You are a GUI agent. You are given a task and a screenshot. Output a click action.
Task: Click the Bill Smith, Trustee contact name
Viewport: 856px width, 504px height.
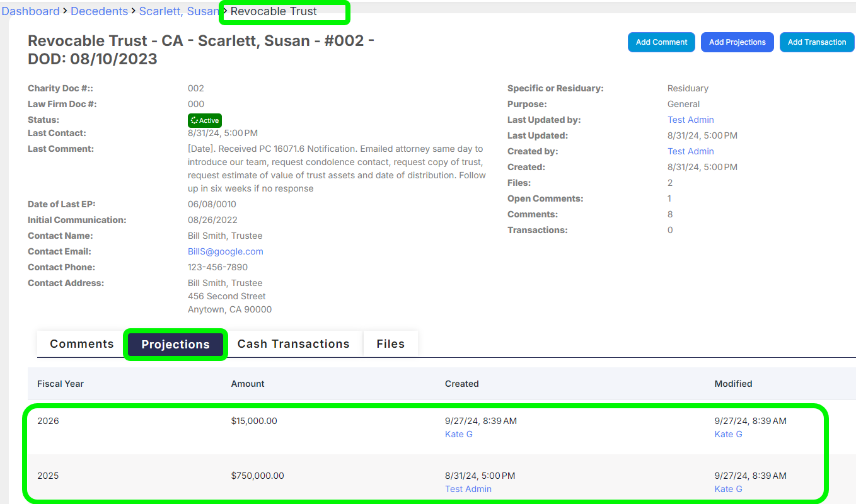225,236
